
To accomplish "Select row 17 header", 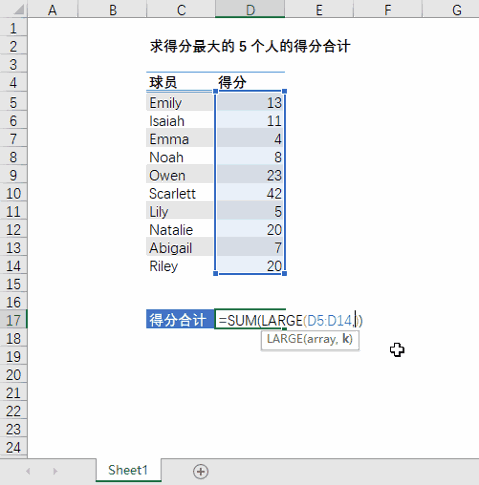I will 13,320.
